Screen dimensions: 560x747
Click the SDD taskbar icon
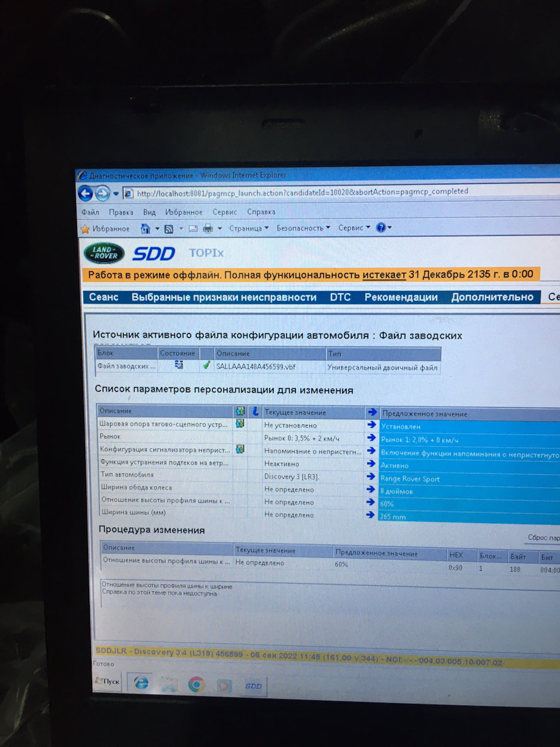pyautogui.click(x=253, y=686)
